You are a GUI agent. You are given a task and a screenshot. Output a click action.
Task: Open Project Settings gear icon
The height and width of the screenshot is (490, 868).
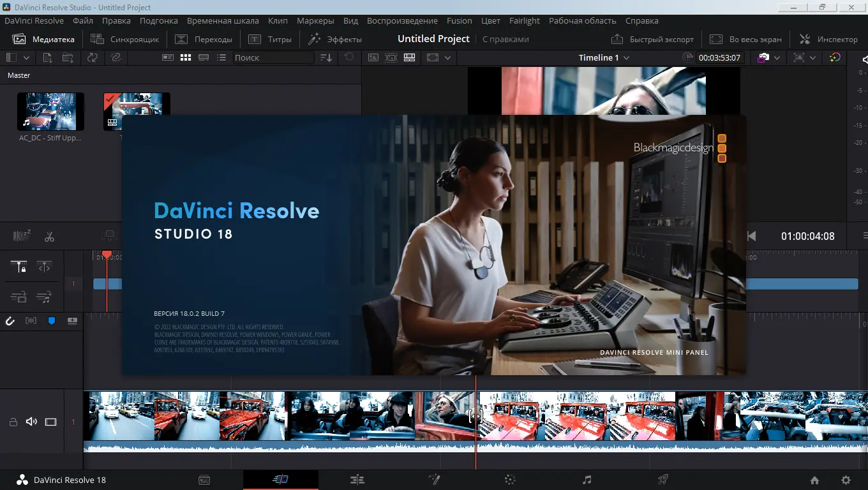846,480
